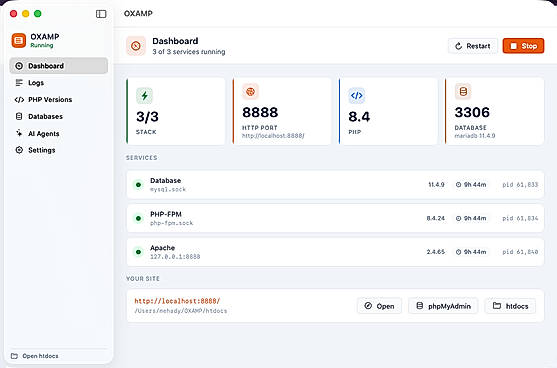This screenshot has height=368, width=557.
Task: Click the php-fpm.sock text
Action: tap(172, 223)
